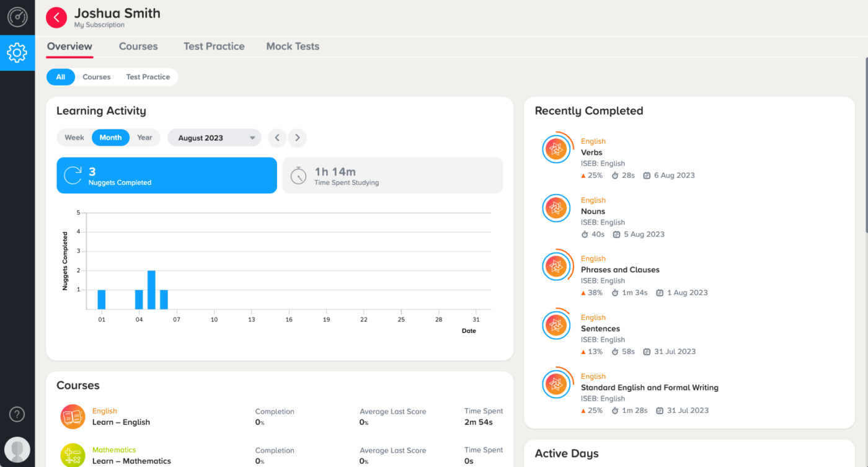Click the Learn – Mathematics course icon

pyautogui.click(x=73, y=456)
